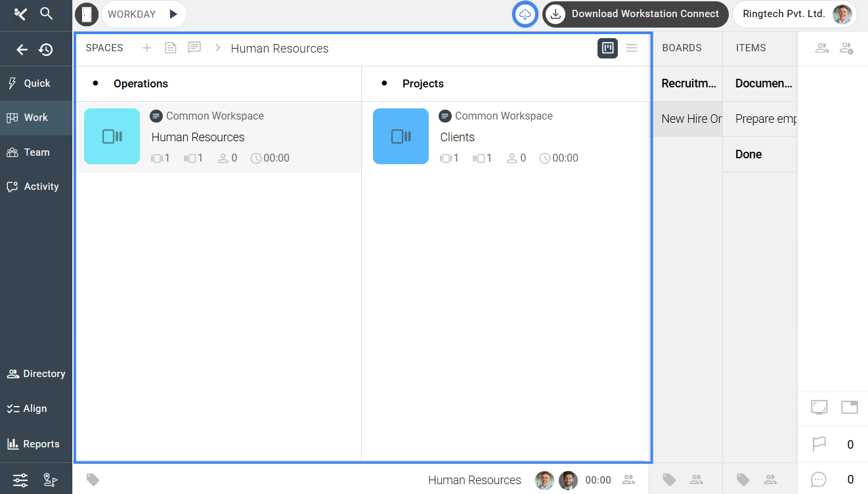Expand the breadcrumb chevron before Human Resources
The height and width of the screenshot is (494, 868).
(218, 48)
